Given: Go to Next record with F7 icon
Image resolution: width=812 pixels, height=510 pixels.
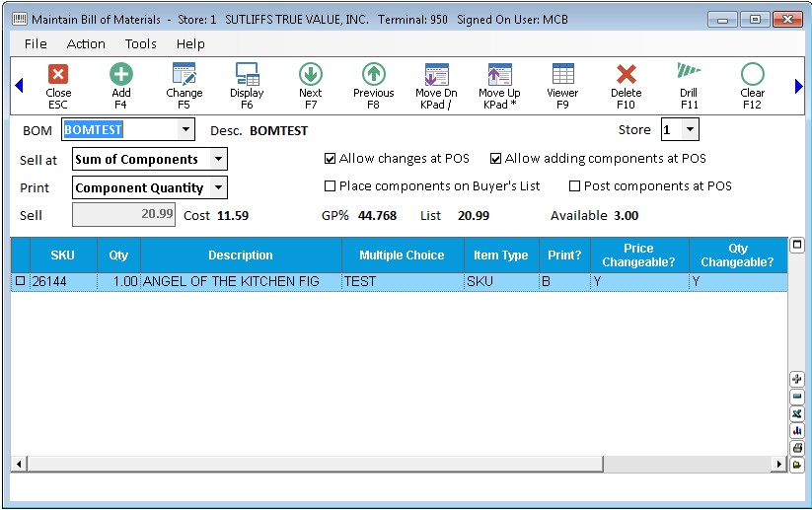Looking at the screenshot, I should pyautogui.click(x=311, y=75).
